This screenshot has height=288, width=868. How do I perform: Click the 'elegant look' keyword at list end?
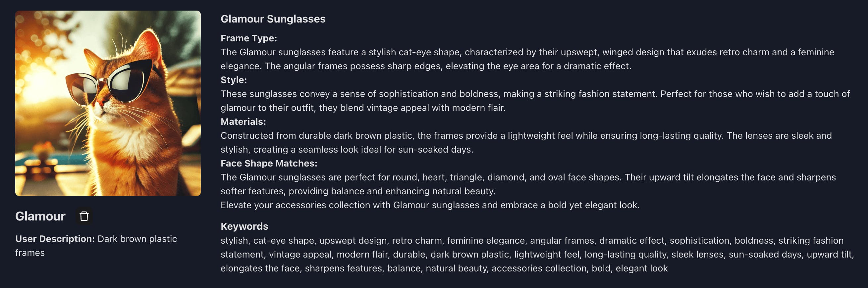point(641,268)
